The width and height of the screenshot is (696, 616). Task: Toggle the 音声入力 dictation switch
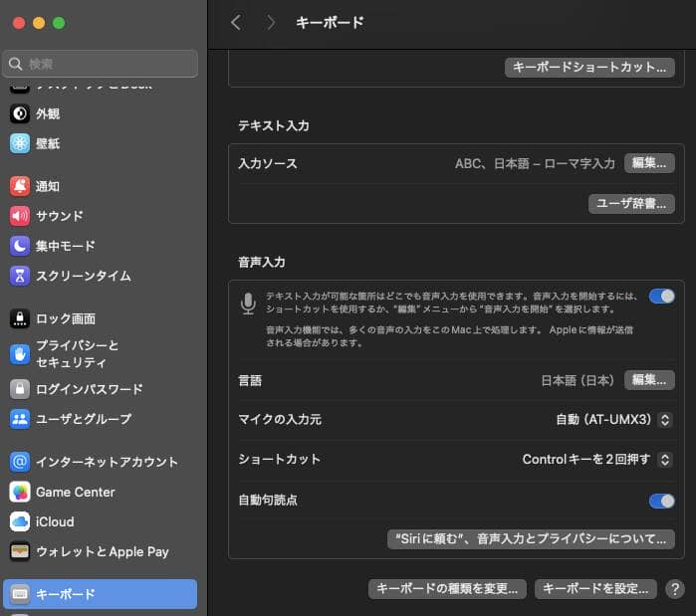(x=661, y=296)
